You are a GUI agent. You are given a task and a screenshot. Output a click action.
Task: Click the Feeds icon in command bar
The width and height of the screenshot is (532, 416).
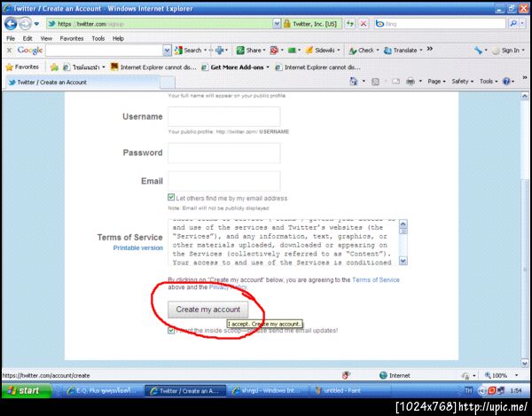click(x=375, y=82)
